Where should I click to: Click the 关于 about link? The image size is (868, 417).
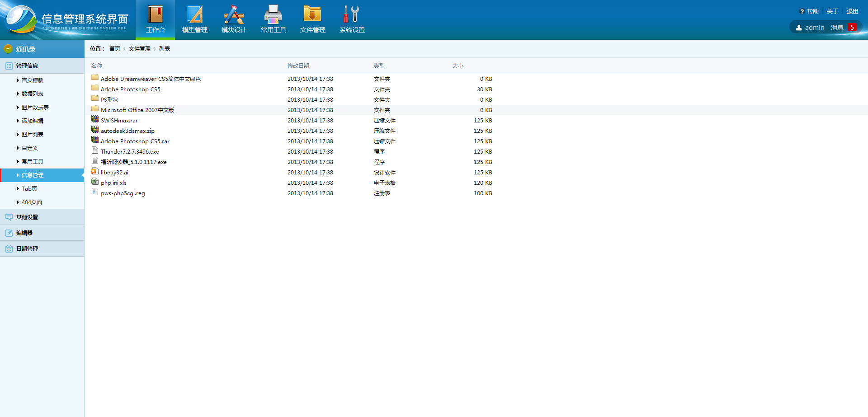pos(833,12)
